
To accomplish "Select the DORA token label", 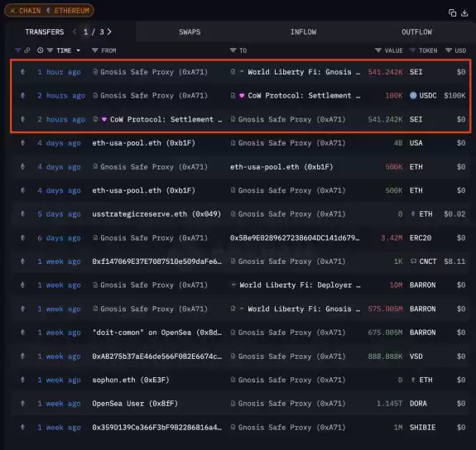I will 418,404.
